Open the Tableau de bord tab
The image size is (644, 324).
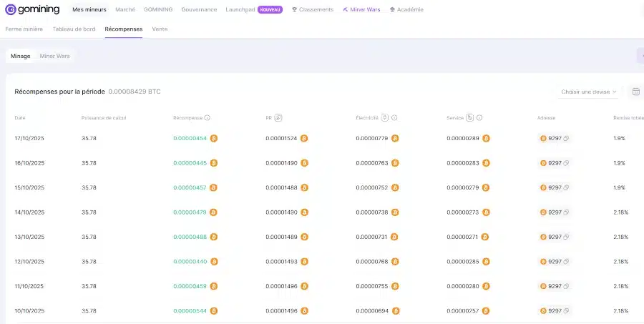74,29
